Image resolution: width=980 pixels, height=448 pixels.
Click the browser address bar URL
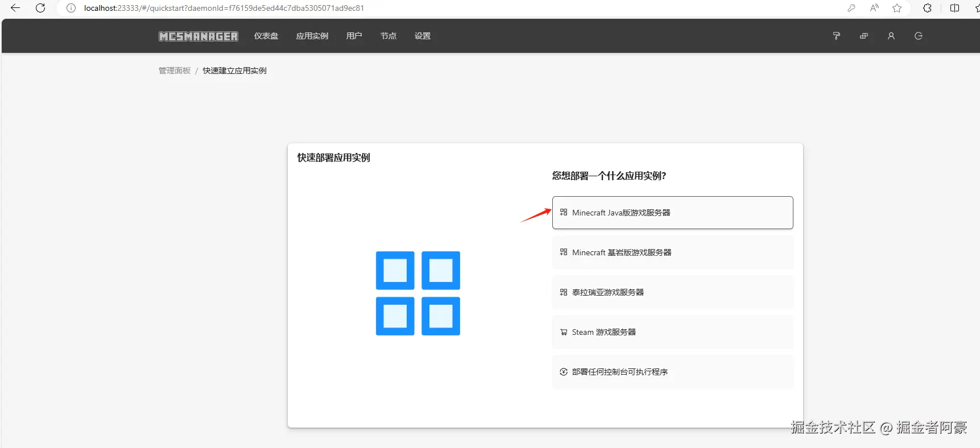tap(224, 8)
